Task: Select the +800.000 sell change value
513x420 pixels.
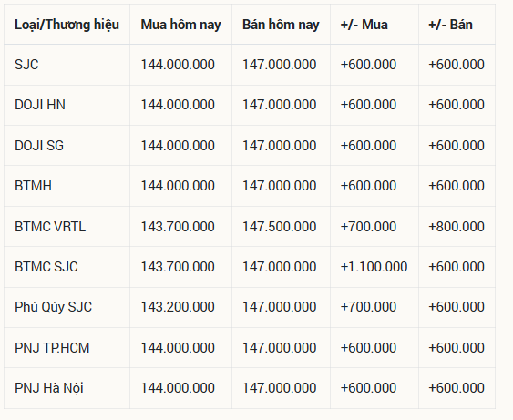Action: click(x=457, y=227)
